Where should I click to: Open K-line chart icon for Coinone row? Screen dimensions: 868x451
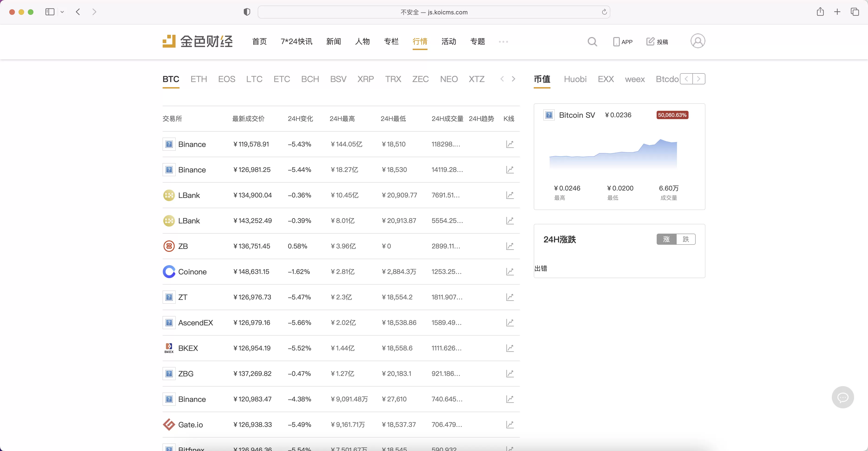point(510,272)
